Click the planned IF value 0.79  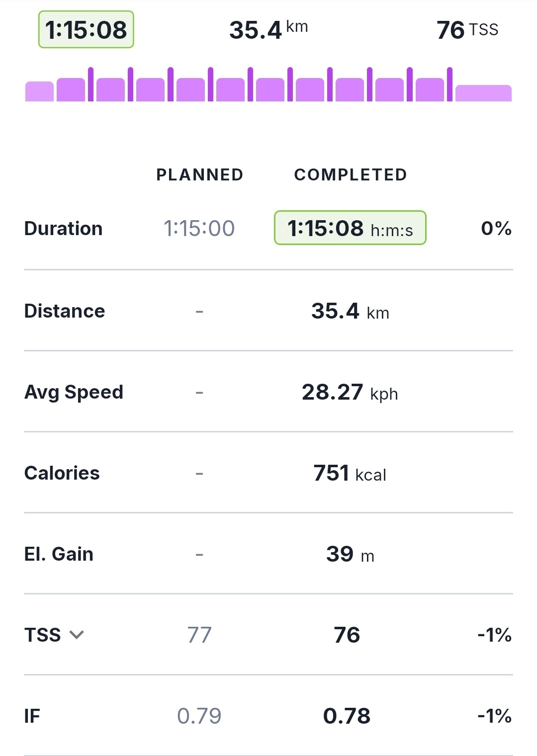tap(199, 716)
